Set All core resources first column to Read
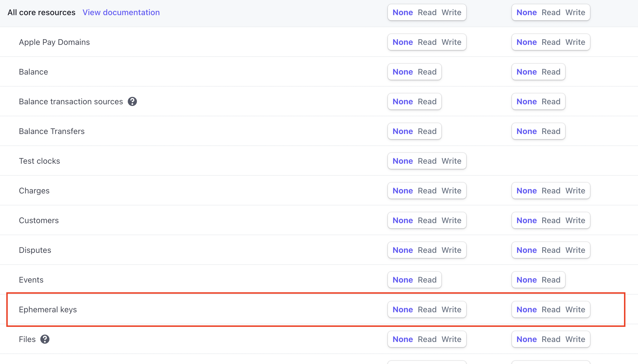This screenshot has width=638, height=364. point(427,12)
